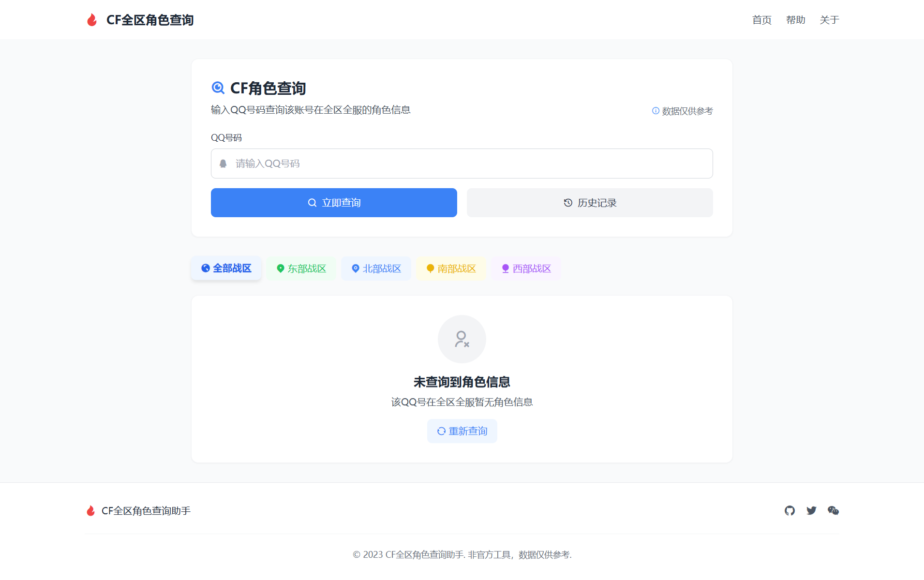Click the flame logo in the header
Screen dimensions: 924x580
coord(91,19)
